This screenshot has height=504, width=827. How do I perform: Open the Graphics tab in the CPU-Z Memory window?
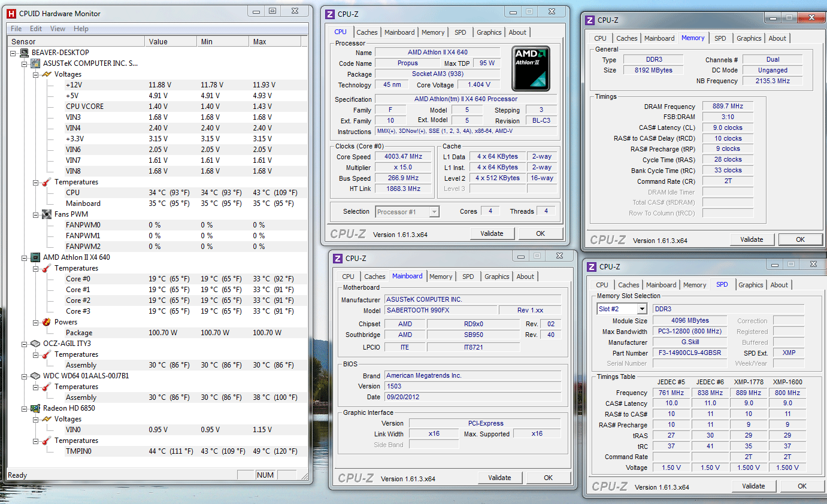(749, 38)
